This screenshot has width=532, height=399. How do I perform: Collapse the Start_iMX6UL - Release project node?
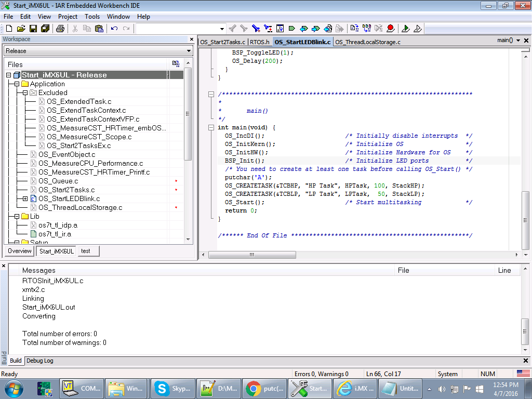9,75
